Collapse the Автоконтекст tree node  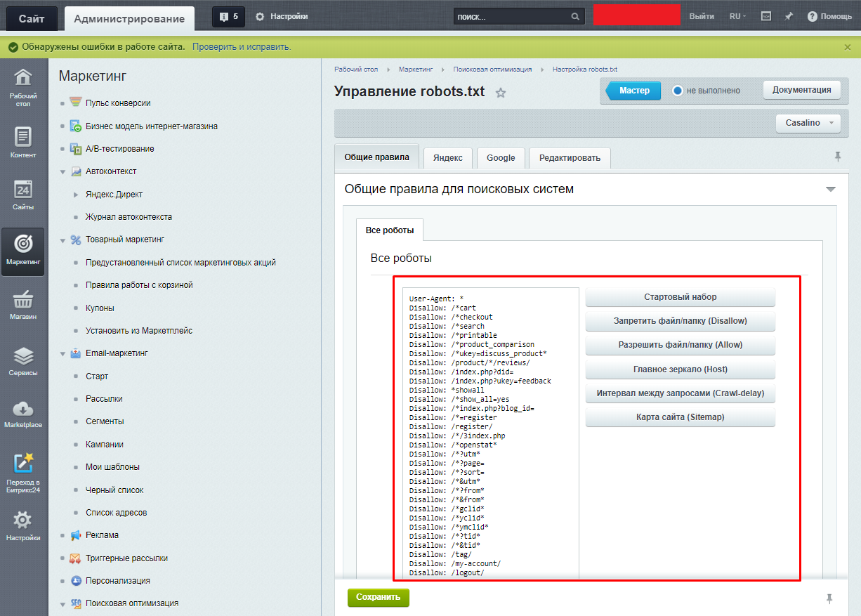(63, 172)
